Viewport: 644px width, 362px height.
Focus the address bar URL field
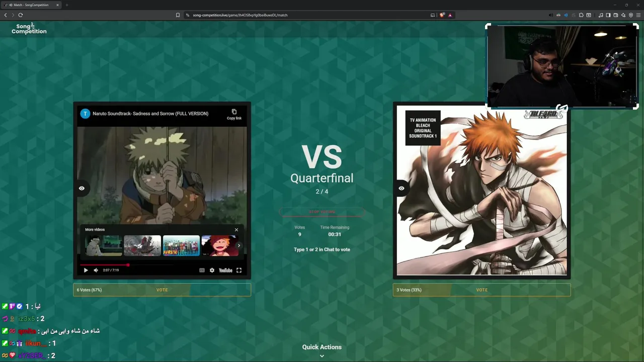click(307, 15)
